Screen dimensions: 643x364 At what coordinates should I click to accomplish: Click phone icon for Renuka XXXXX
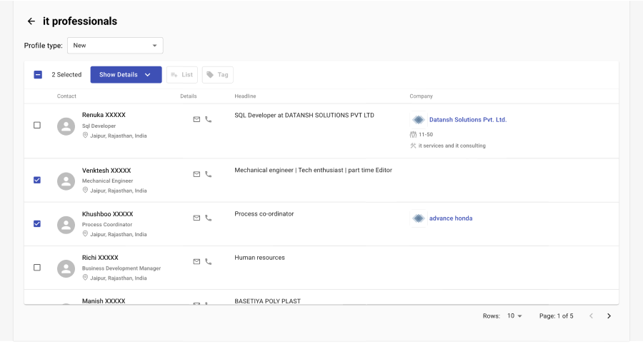209,119
